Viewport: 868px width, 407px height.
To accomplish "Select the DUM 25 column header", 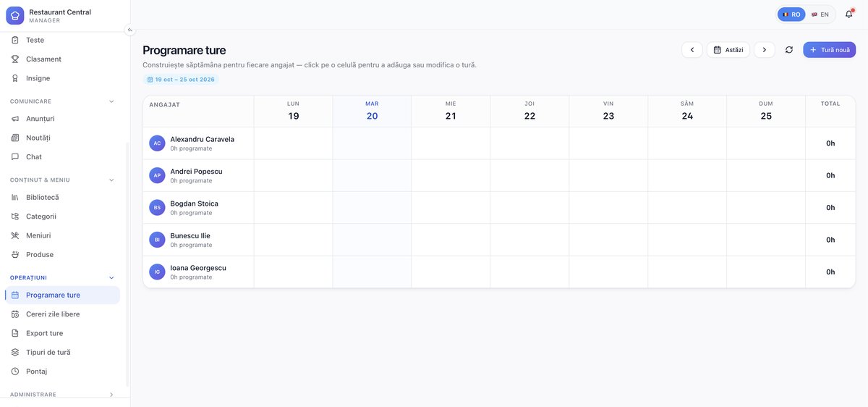I will point(766,112).
